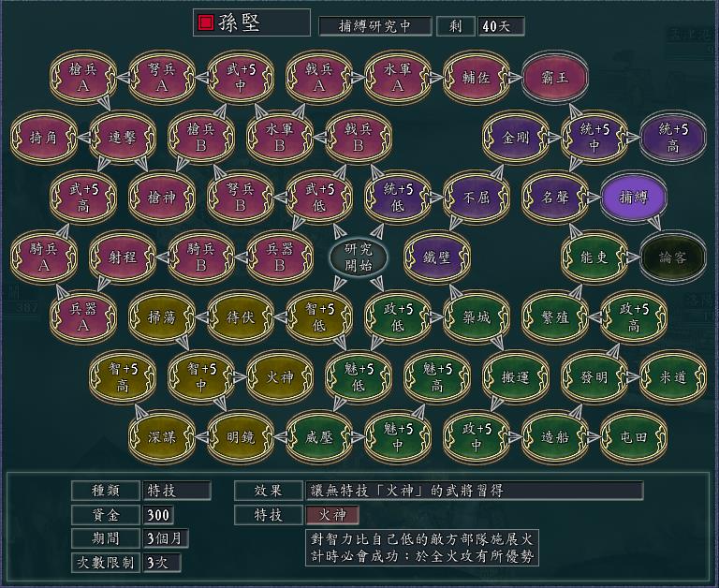Select the 掃蕩 skill node
The width and height of the screenshot is (719, 588).
162,316
